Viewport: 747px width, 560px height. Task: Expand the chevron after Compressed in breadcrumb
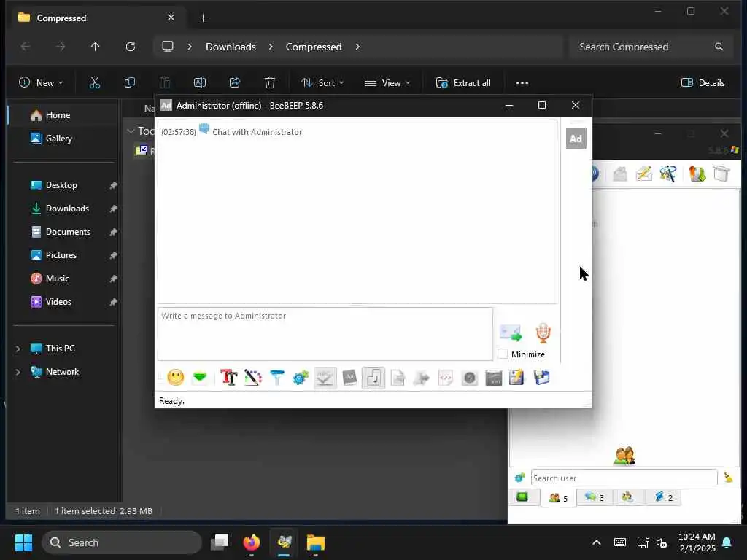pos(357,47)
